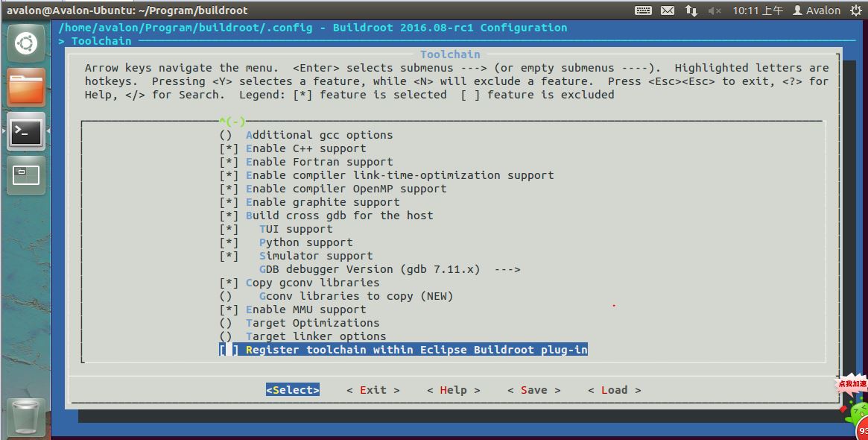The height and width of the screenshot is (440, 868).
Task: Click the muted sound volume indicator
Action: (715, 10)
